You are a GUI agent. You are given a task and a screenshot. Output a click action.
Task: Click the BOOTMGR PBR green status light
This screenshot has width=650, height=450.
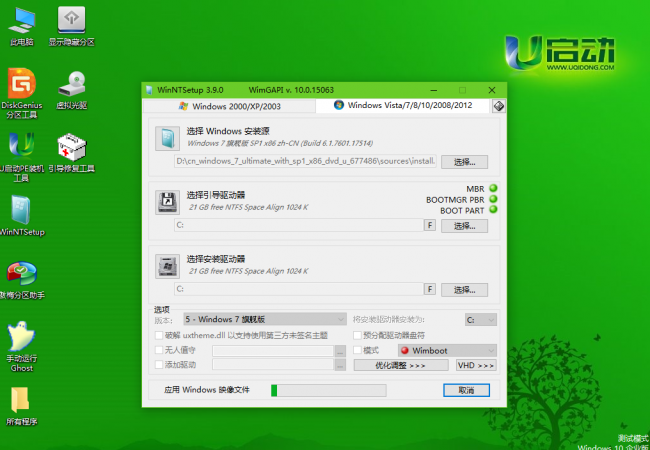pos(493,199)
